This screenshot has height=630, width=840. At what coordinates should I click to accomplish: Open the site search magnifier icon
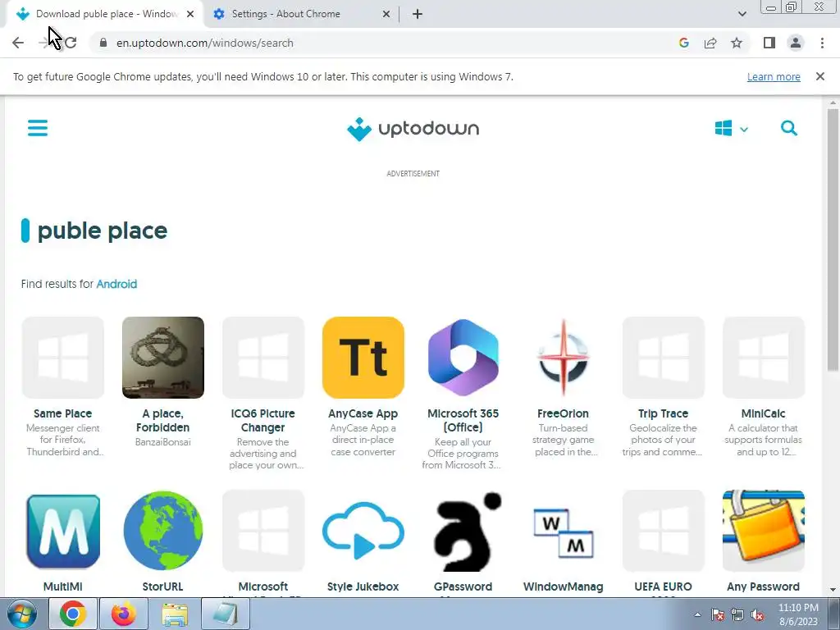(x=788, y=128)
